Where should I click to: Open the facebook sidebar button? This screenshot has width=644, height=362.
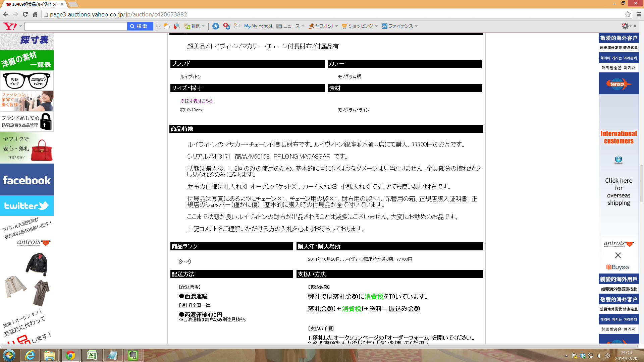[27, 180]
